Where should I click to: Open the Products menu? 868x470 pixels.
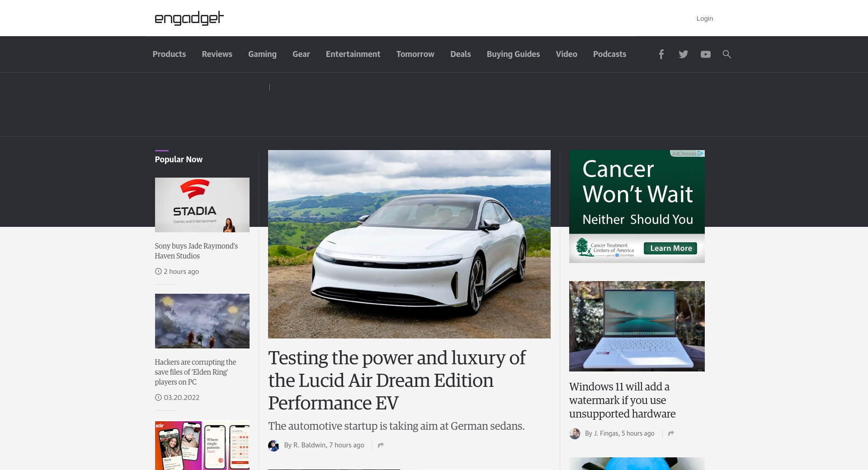coord(169,54)
